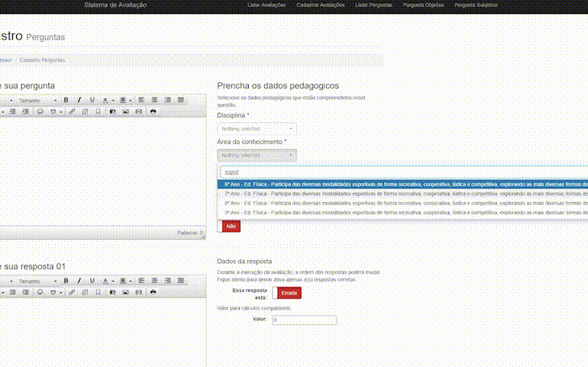Toggle Italic in the question editor toolbar

tap(79, 100)
